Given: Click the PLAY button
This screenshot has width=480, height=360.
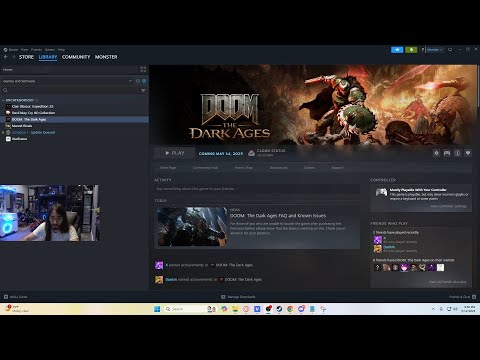Looking at the screenshot, I should (175, 153).
